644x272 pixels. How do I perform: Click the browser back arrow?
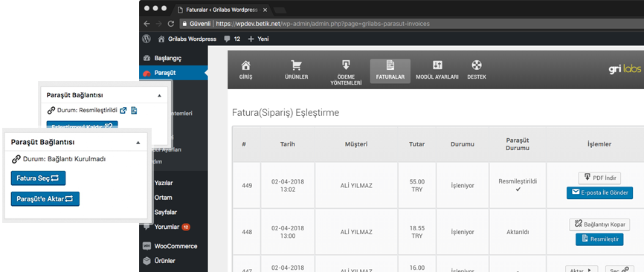pos(147,24)
